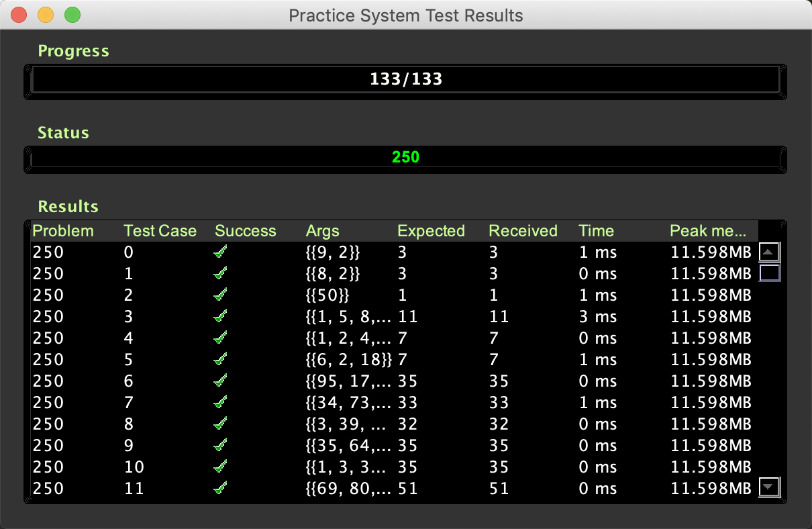The height and width of the screenshot is (529, 812).
Task: Click the green checkmark for test case 4
Action: click(219, 338)
